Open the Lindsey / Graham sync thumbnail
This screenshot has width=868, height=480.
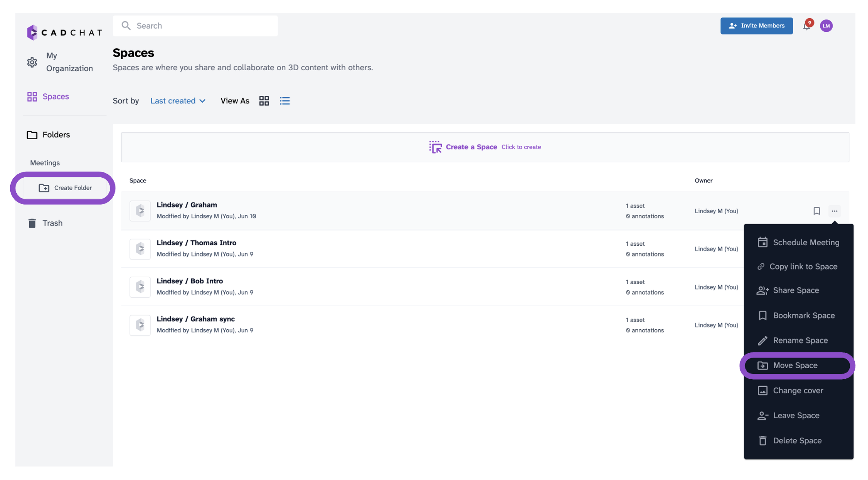[140, 325]
